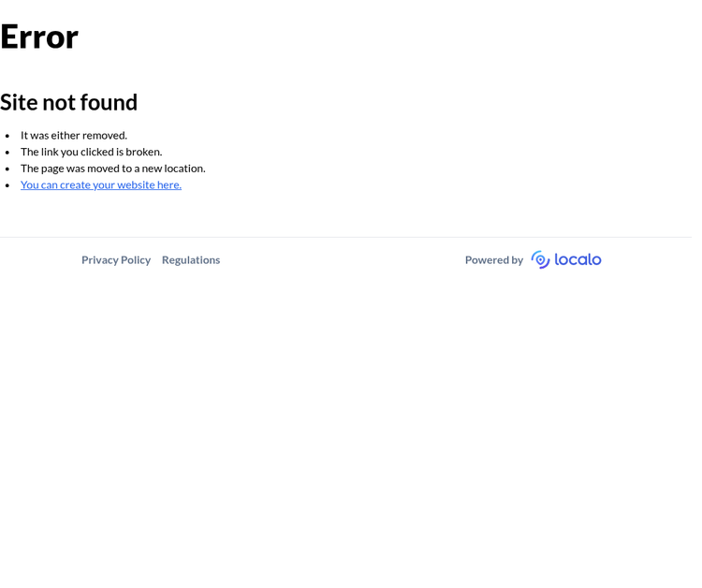Click 'The link you clicked is broken.' text
Screen dimensions: 702x588
tap(92, 152)
